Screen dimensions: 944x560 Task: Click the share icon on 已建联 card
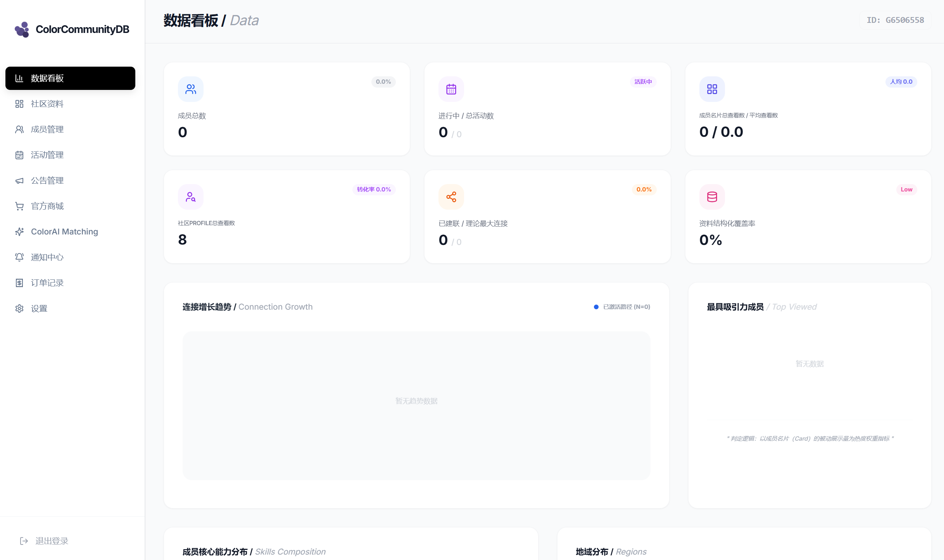(451, 196)
